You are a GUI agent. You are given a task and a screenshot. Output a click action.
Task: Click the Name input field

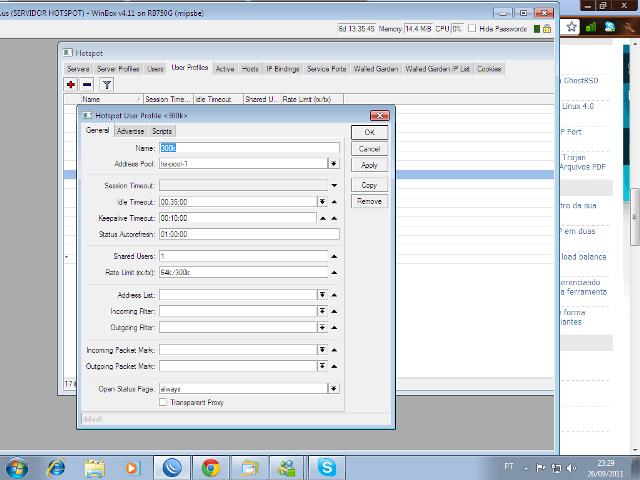[248, 148]
